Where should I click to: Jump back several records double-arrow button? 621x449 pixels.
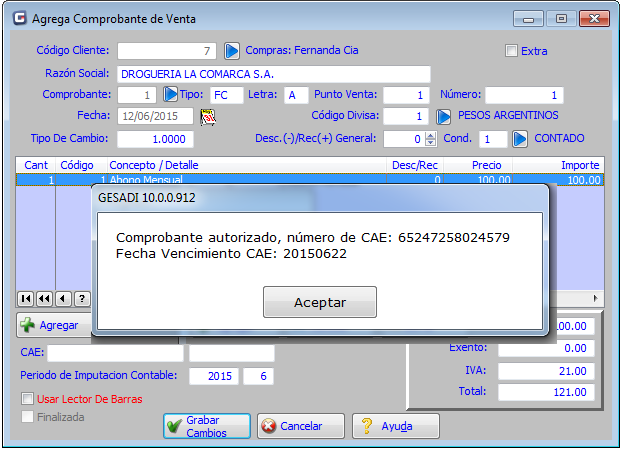[x=45, y=298]
